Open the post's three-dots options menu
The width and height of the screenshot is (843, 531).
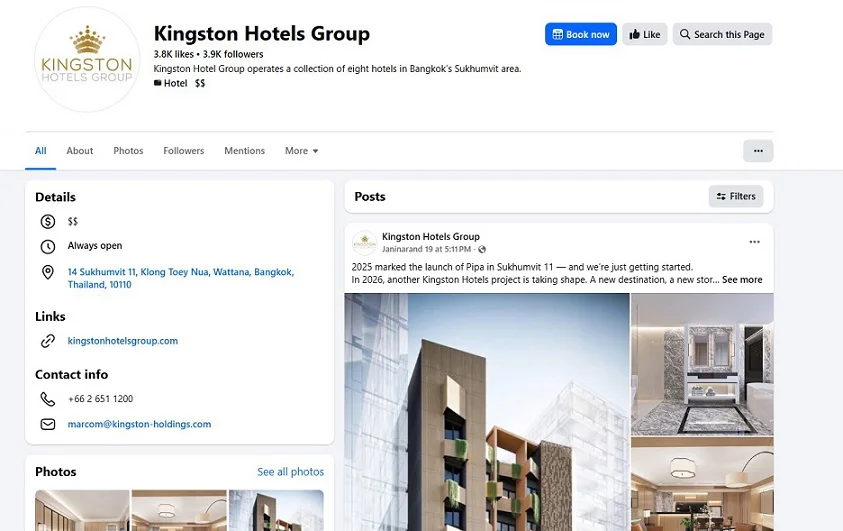754,242
